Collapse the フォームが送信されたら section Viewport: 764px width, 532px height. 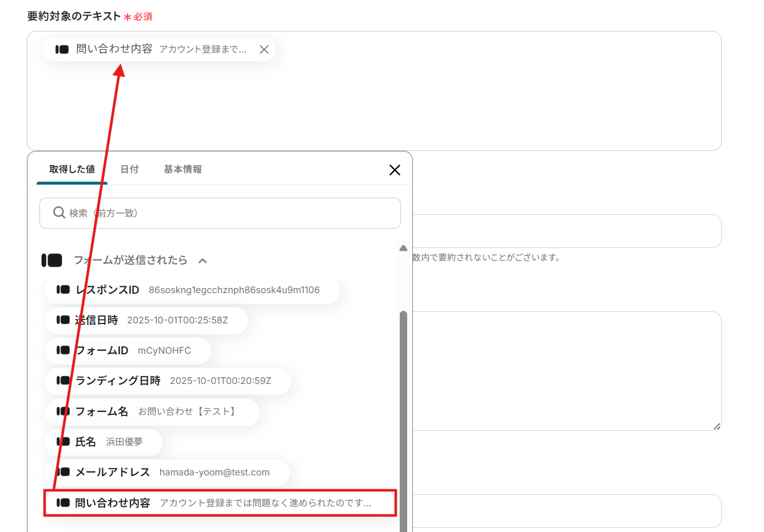pos(202,261)
